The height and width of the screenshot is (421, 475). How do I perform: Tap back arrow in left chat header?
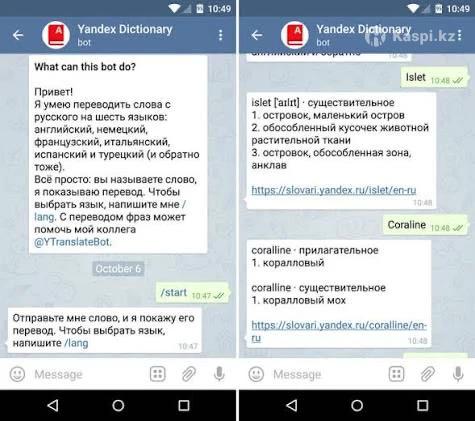[x=18, y=35]
